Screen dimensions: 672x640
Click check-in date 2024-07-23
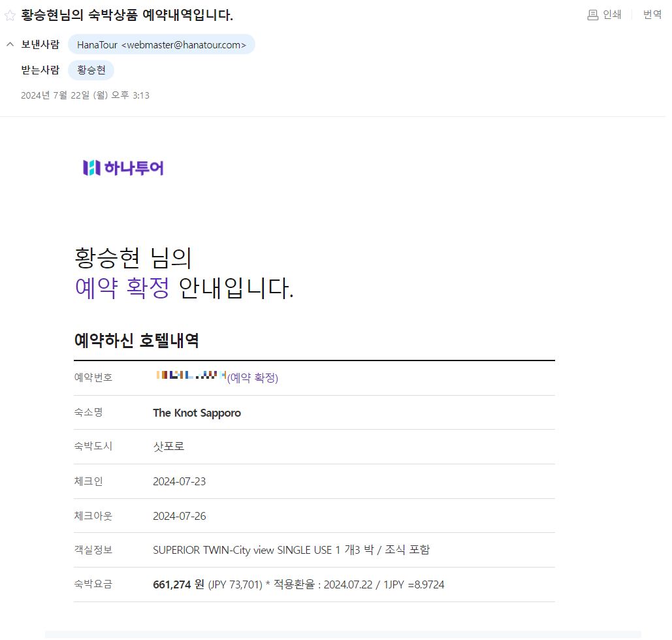[x=179, y=481]
